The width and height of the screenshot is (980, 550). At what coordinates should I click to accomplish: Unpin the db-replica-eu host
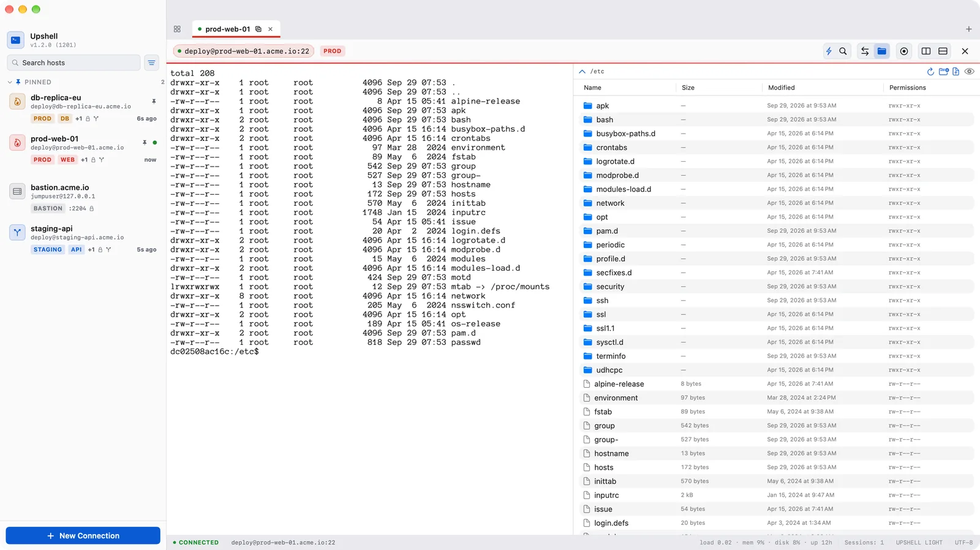click(x=154, y=101)
